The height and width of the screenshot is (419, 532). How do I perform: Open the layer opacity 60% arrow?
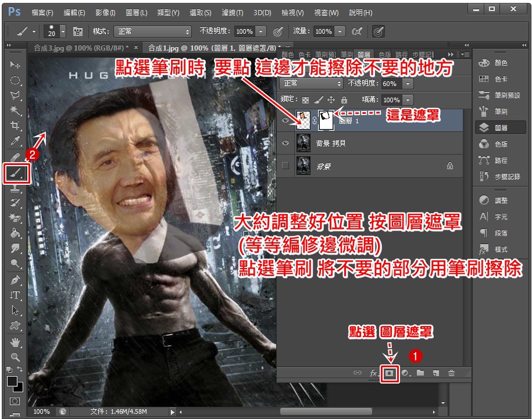[x=408, y=84]
